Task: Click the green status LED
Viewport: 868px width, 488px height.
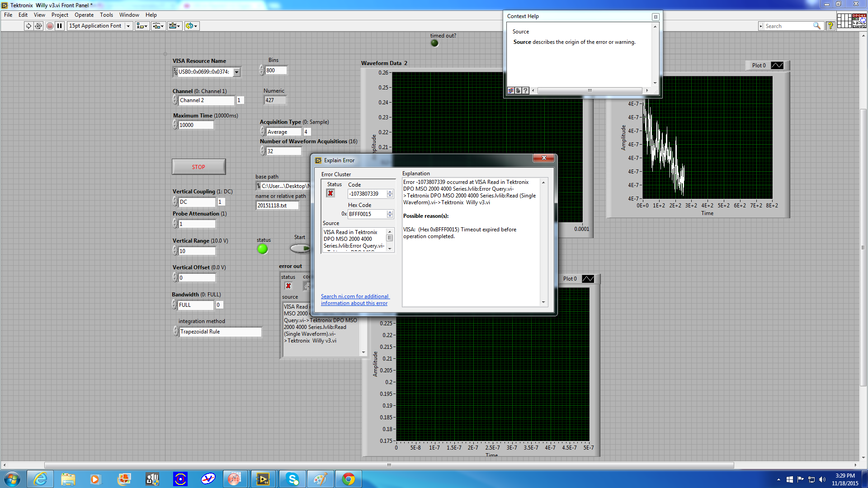Action: (x=262, y=249)
